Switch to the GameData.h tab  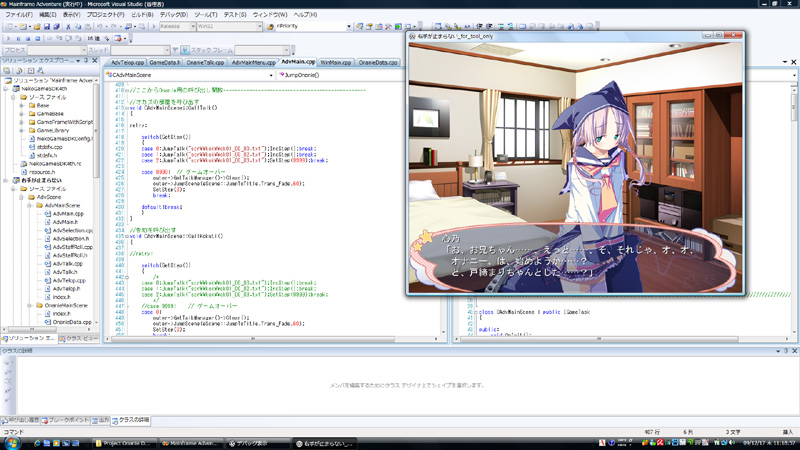point(164,63)
